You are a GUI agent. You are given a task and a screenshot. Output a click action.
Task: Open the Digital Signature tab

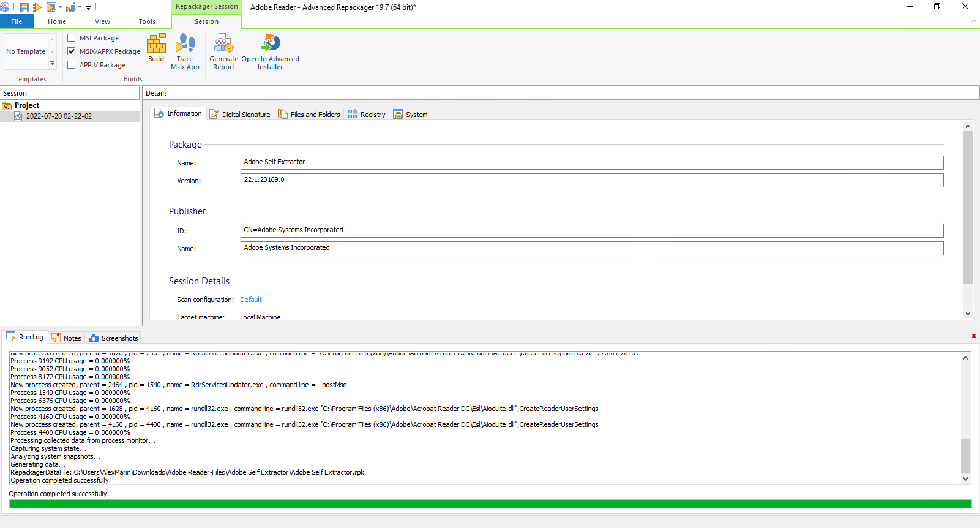tap(240, 115)
